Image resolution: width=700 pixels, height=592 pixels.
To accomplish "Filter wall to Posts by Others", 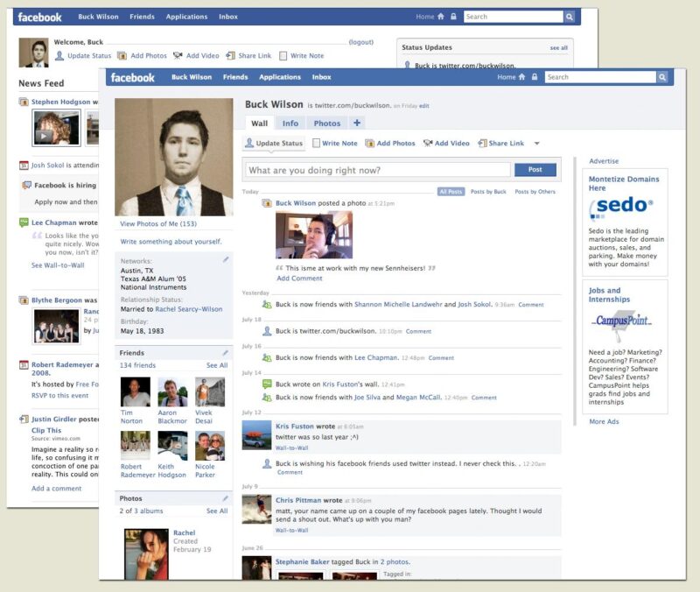I will 535,192.
